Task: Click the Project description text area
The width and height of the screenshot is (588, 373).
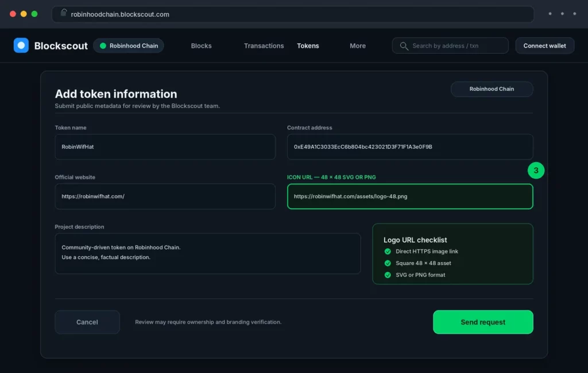Action: tap(208, 253)
